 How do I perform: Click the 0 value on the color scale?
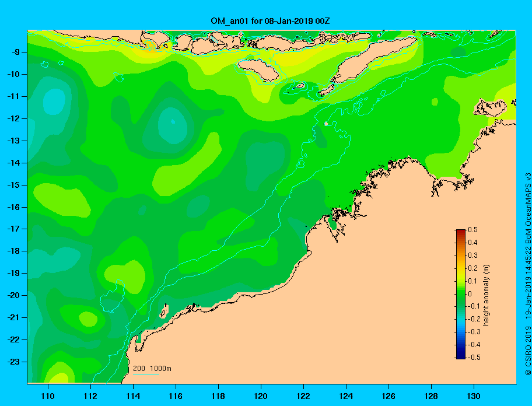click(470, 293)
